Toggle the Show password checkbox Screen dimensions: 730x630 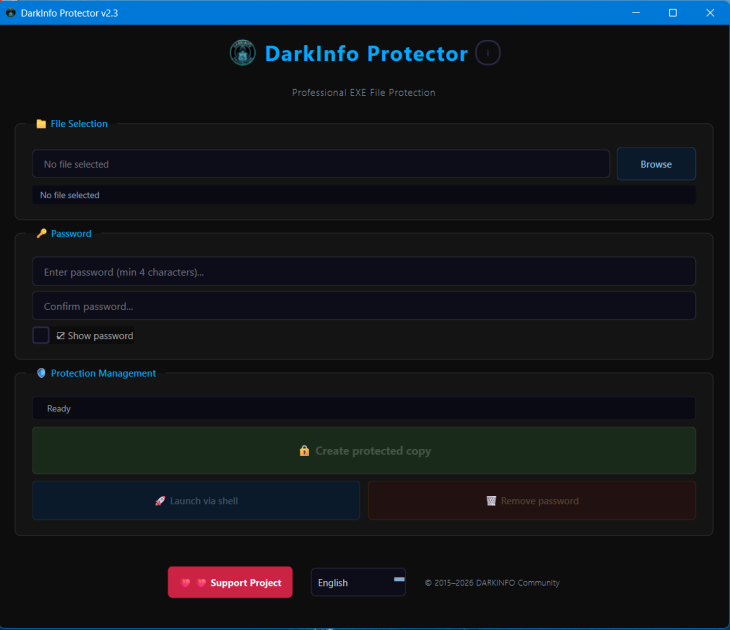tap(41, 335)
